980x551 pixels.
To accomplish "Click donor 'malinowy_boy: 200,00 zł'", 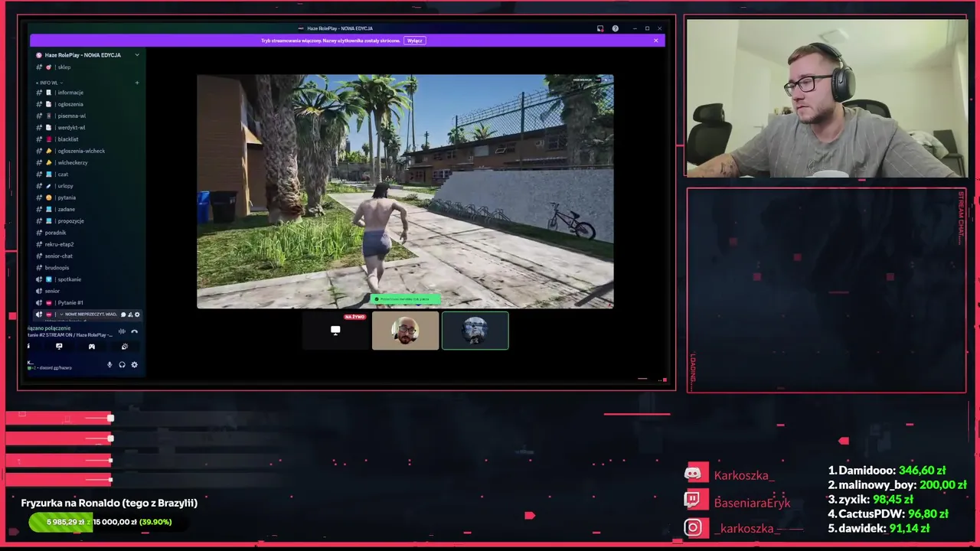I will (897, 484).
